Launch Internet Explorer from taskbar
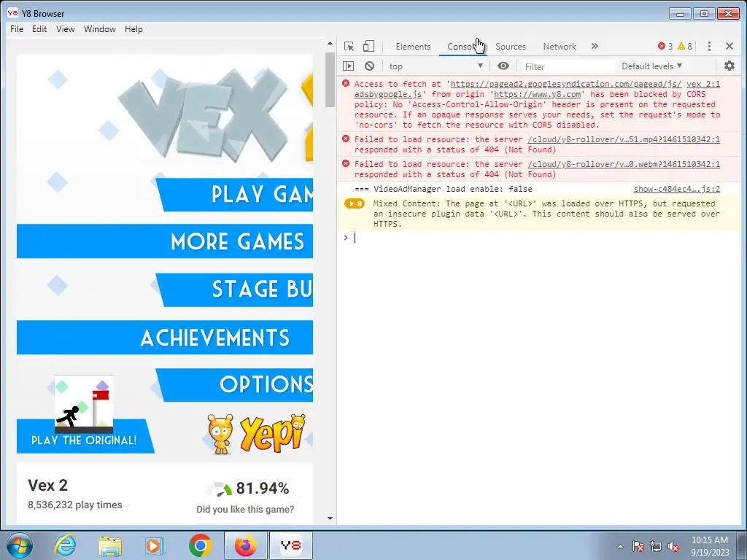Image resolution: width=747 pixels, height=560 pixels. [65, 545]
